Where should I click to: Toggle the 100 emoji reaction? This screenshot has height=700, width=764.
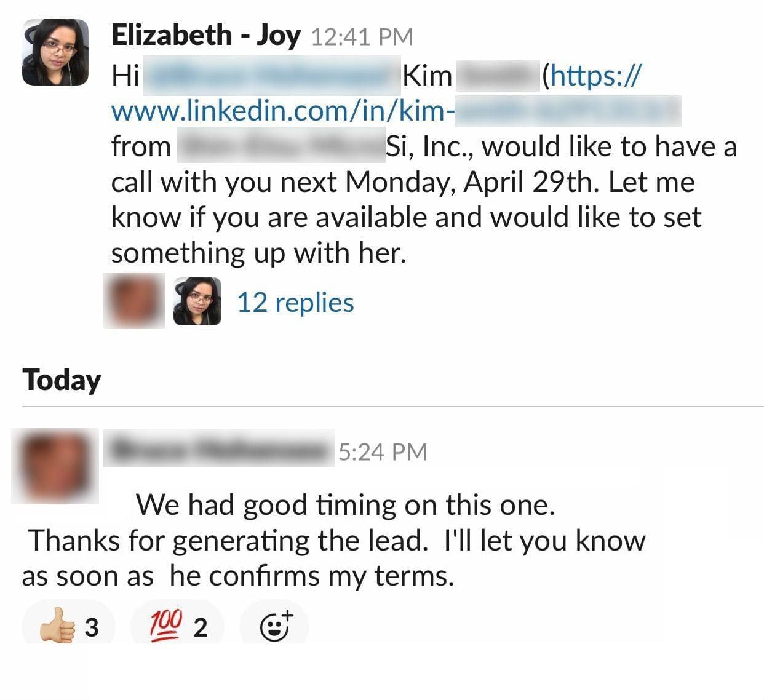(x=177, y=627)
